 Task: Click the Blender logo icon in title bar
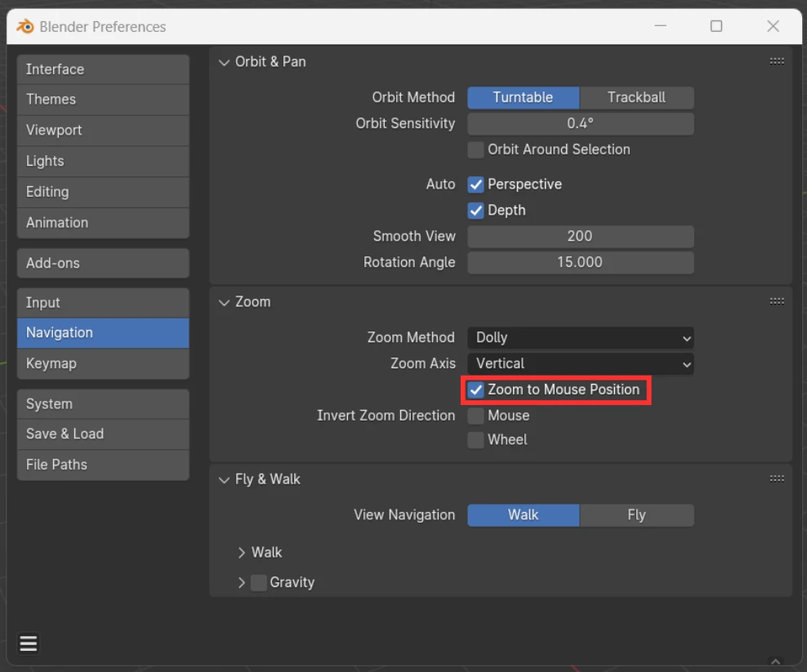point(25,26)
